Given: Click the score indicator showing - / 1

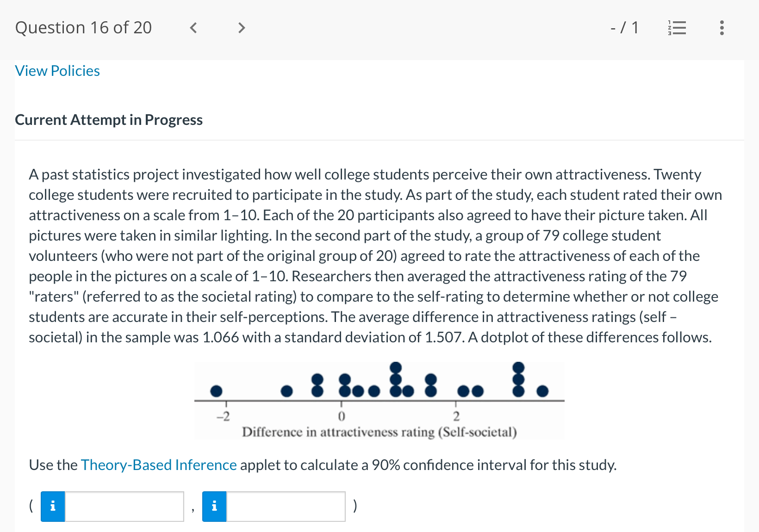Looking at the screenshot, I should point(624,28).
